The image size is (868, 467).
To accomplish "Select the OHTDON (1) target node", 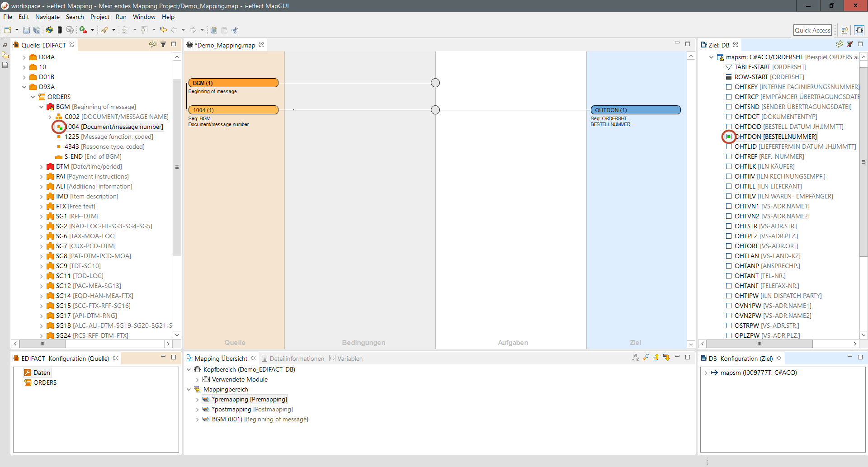I will (x=635, y=110).
